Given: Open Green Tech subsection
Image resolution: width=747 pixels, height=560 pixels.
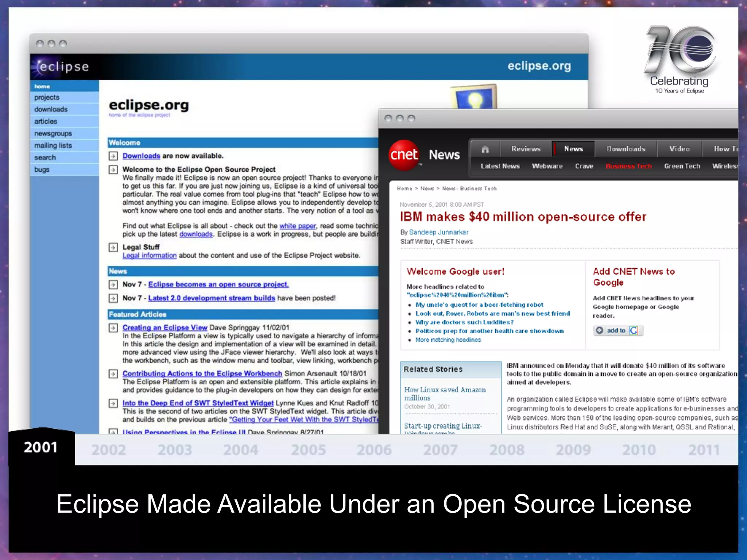Looking at the screenshot, I should pyautogui.click(x=682, y=166).
